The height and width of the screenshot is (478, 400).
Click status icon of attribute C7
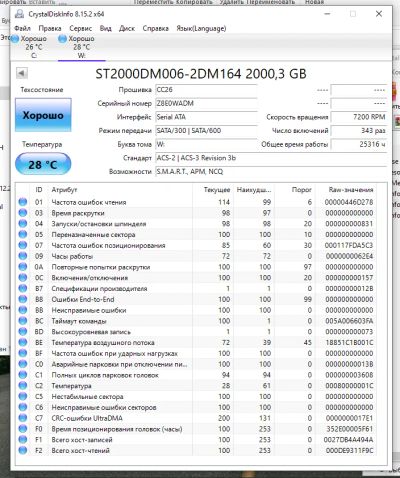pyautogui.click(x=23, y=418)
